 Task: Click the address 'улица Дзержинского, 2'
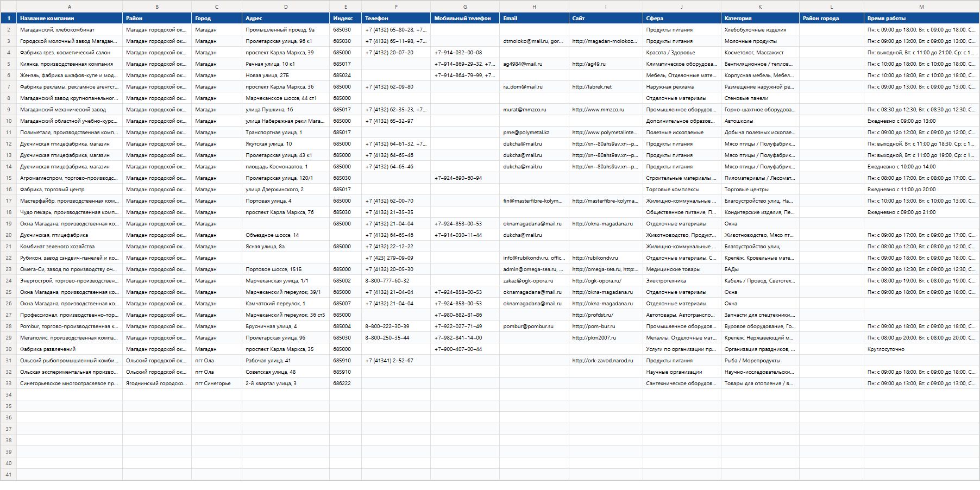pyautogui.click(x=286, y=190)
